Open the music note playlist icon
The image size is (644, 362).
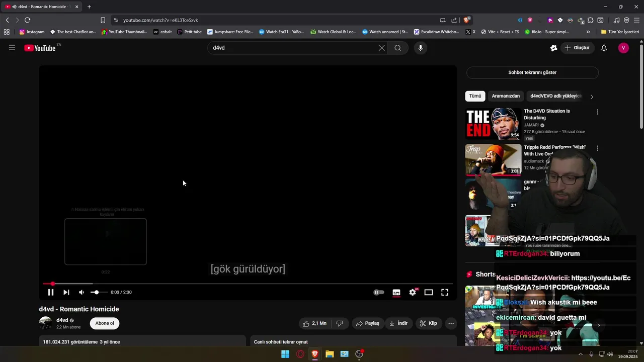pyautogui.click(x=617, y=20)
